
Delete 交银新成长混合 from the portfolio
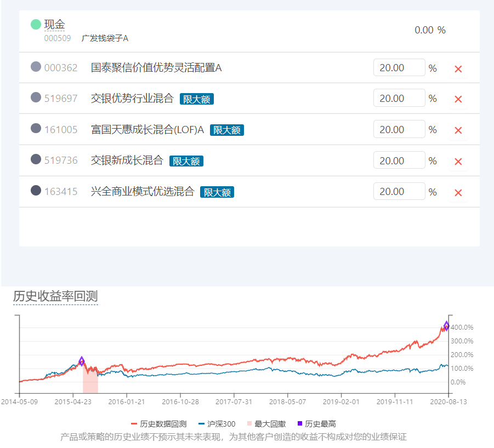tap(458, 162)
